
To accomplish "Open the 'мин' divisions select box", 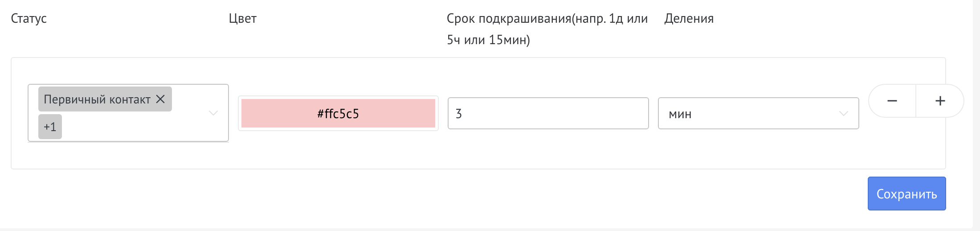I will click(748, 114).
